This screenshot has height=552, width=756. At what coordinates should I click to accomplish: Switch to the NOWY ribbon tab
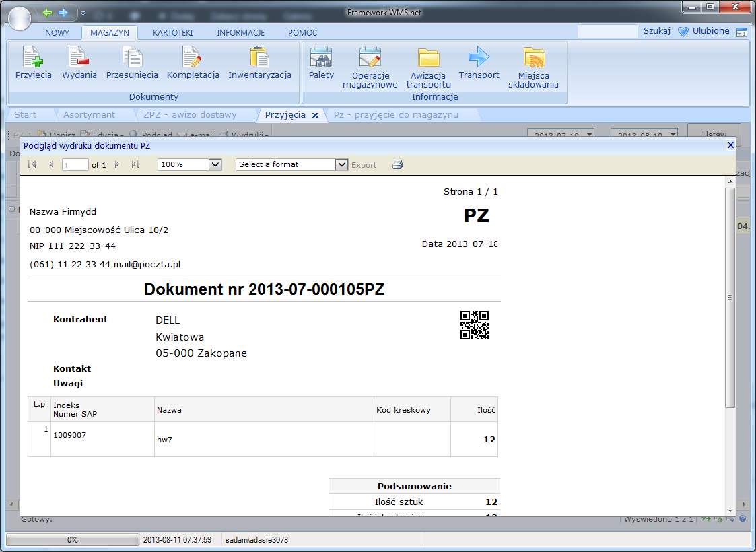(57, 33)
